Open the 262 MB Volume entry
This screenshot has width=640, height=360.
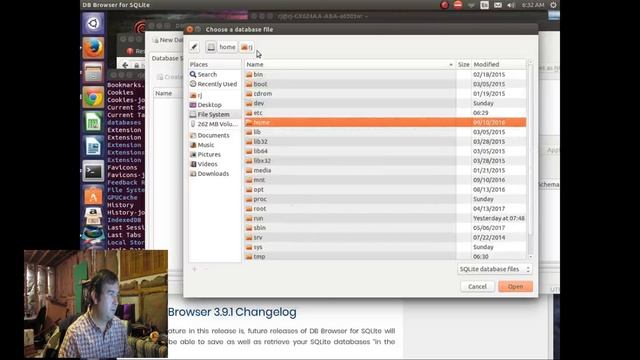[x=215, y=124]
